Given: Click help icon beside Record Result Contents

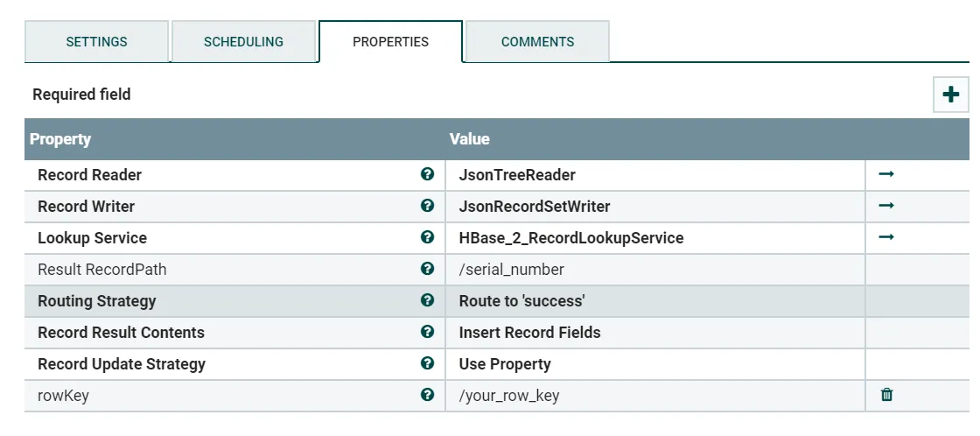Looking at the screenshot, I should (x=427, y=332).
